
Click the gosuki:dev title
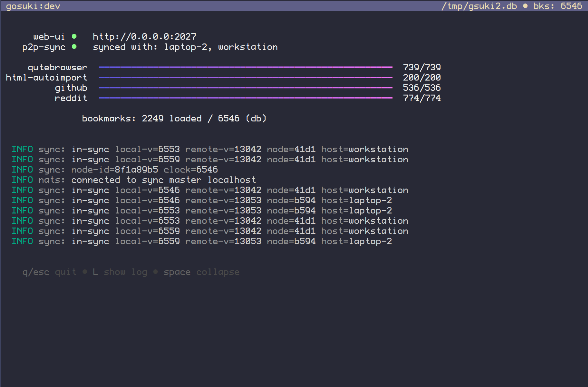pyautogui.click(x=33, y=6)
